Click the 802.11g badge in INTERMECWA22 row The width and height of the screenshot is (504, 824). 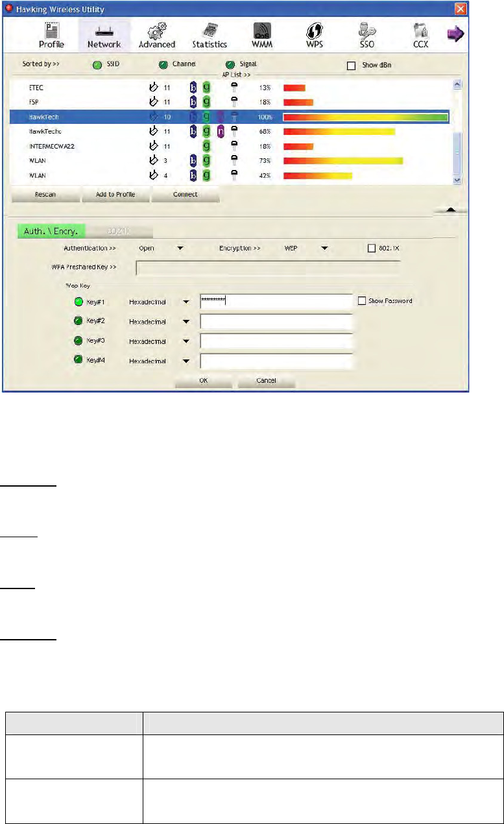pos(206,146)
